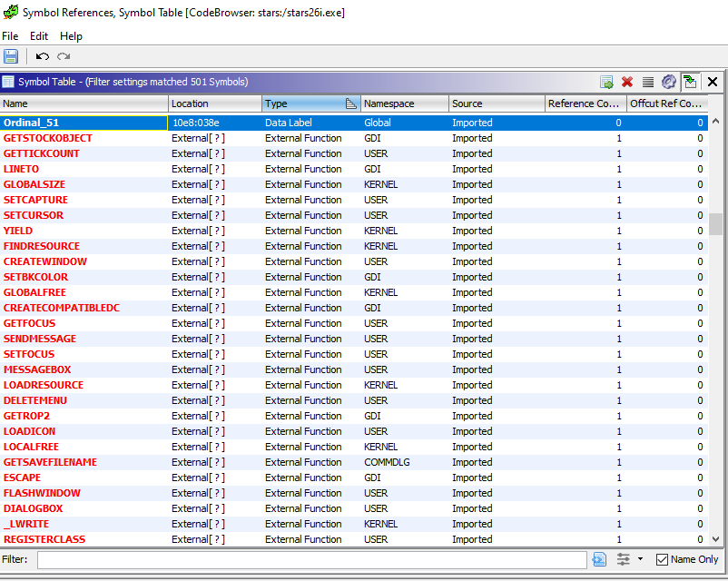Select the FINDRESOURCE symbol
The width and height of the screenshot is (728, 581).
click(42, 246)
